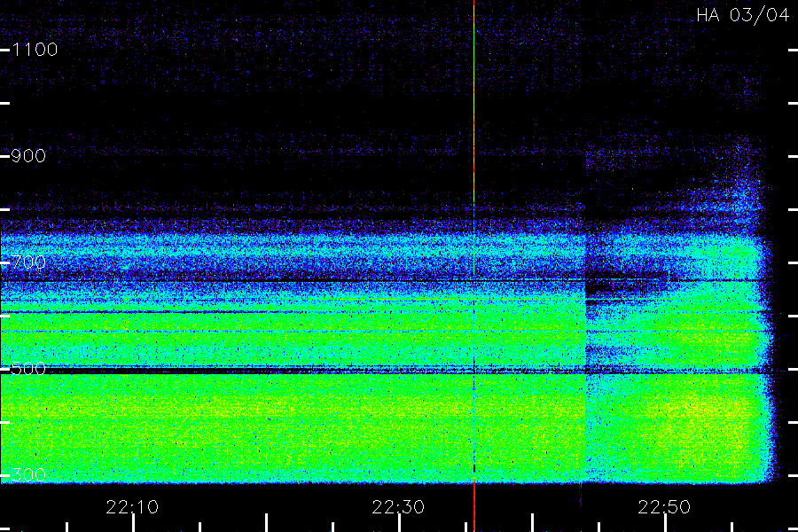Click the red vertical time marker line
Screen dimensions: 798x532
(x=473, y=266)
